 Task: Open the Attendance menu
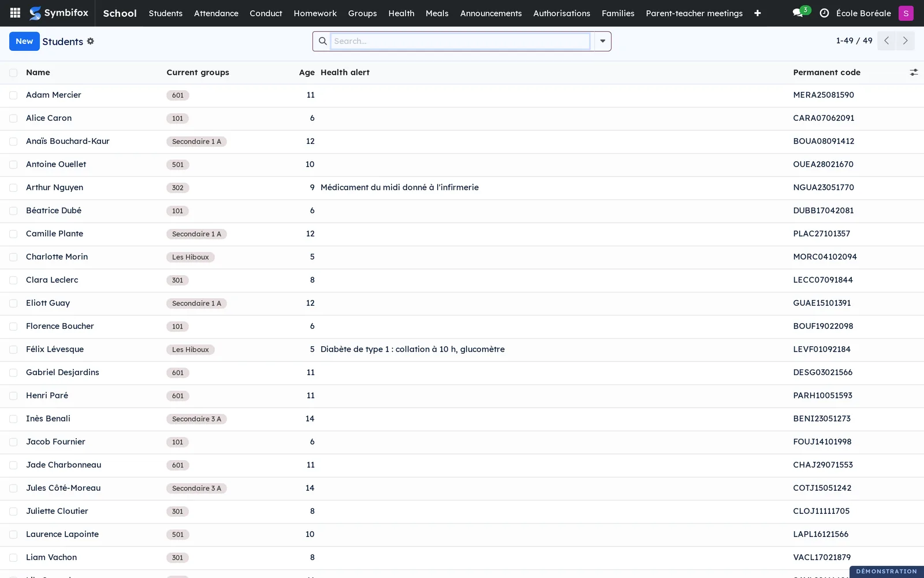click(x=216, y=13)
